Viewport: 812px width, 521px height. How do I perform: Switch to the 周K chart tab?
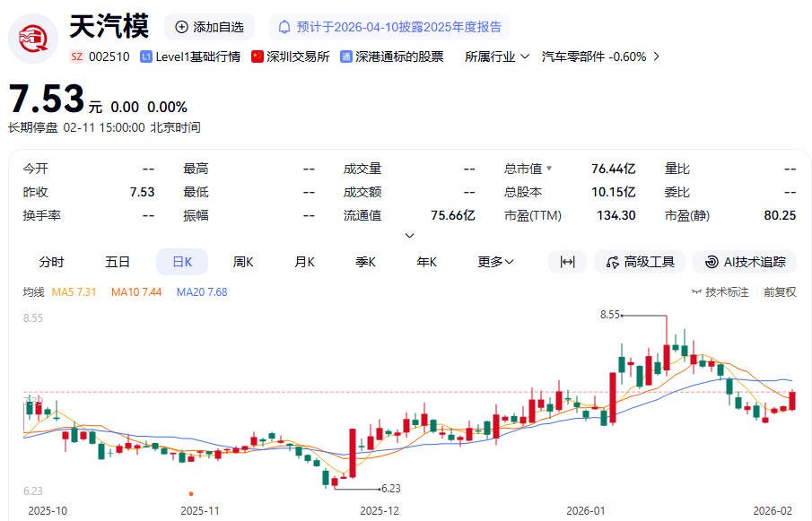pyautogui.click(x=243, y=262)
